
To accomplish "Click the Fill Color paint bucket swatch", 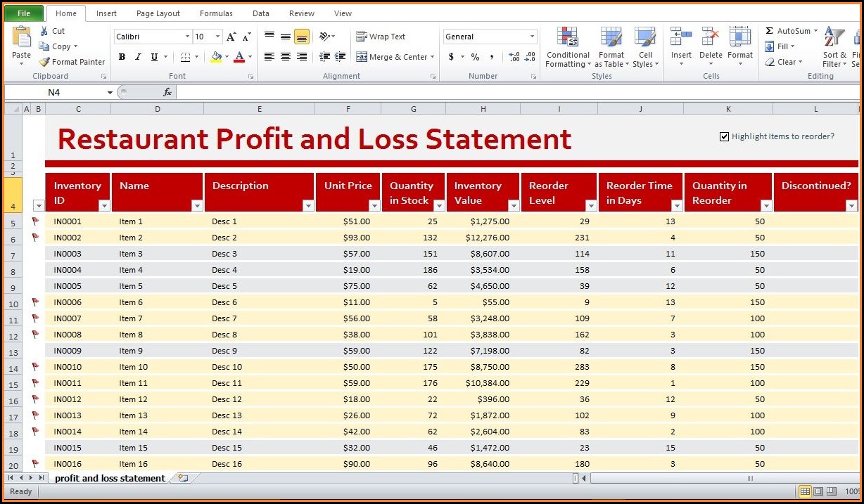I will [216, 57].
